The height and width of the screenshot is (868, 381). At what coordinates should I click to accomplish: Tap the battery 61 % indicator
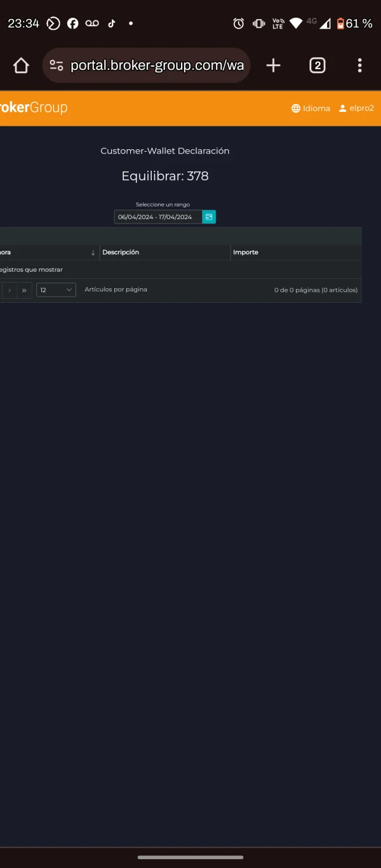[x=354, y=23]
